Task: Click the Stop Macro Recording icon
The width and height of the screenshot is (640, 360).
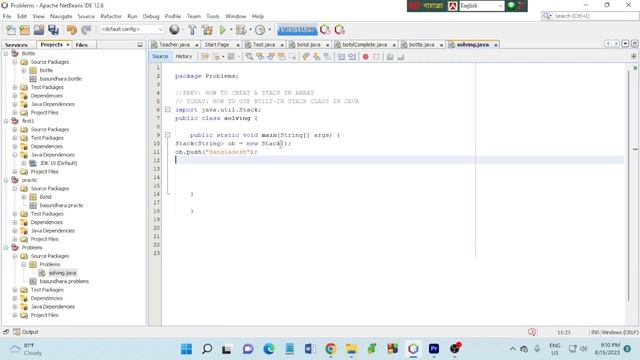Action: tap(376, 57)
